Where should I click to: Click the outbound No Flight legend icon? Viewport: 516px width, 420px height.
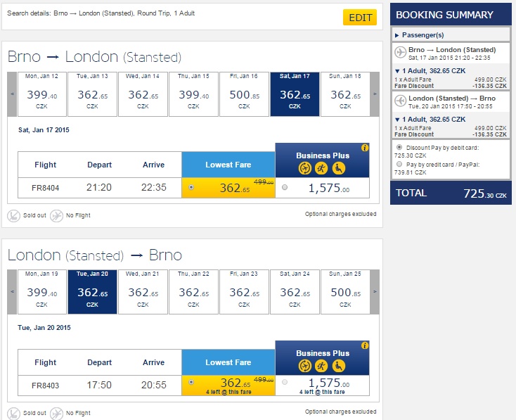pos(57,216)
